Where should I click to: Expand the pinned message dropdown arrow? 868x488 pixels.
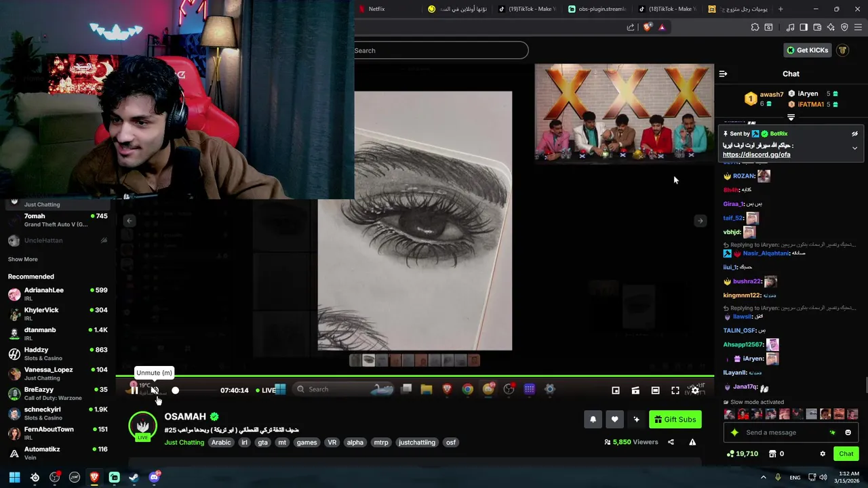(x=854, y=148)
